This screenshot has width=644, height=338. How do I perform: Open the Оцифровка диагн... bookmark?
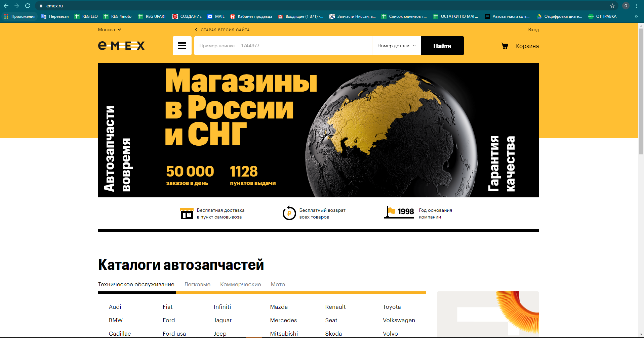(x=559, y=16)
